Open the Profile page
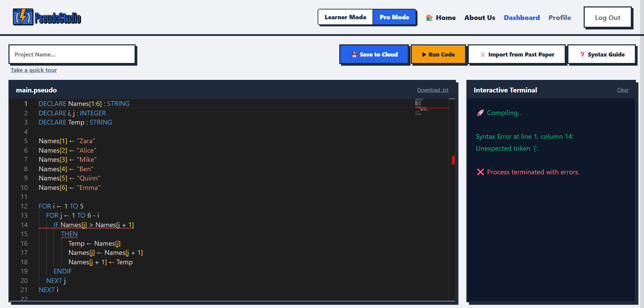This screenshot has height=308, width=644. pyautogui.click(x=560, y=18)
